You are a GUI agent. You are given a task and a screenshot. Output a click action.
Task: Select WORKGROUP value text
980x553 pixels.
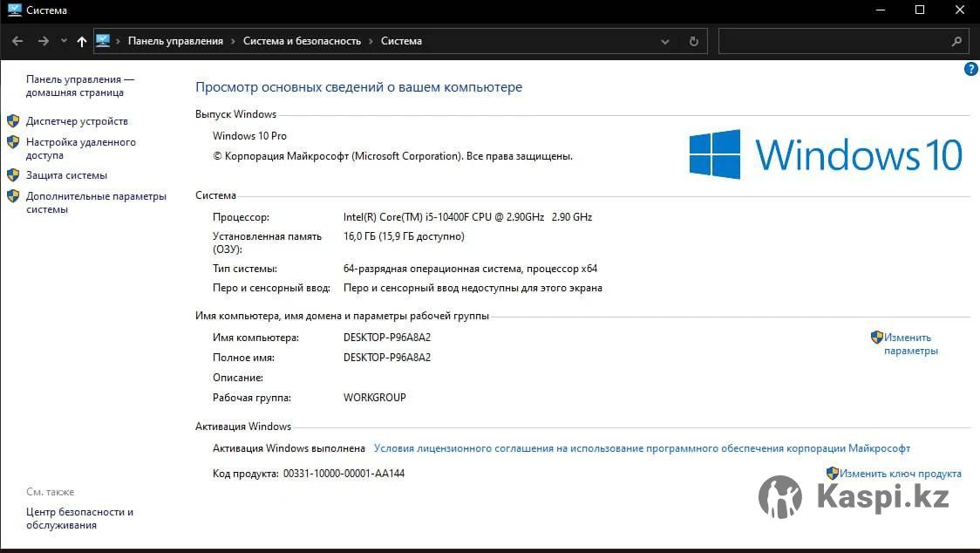374,398
